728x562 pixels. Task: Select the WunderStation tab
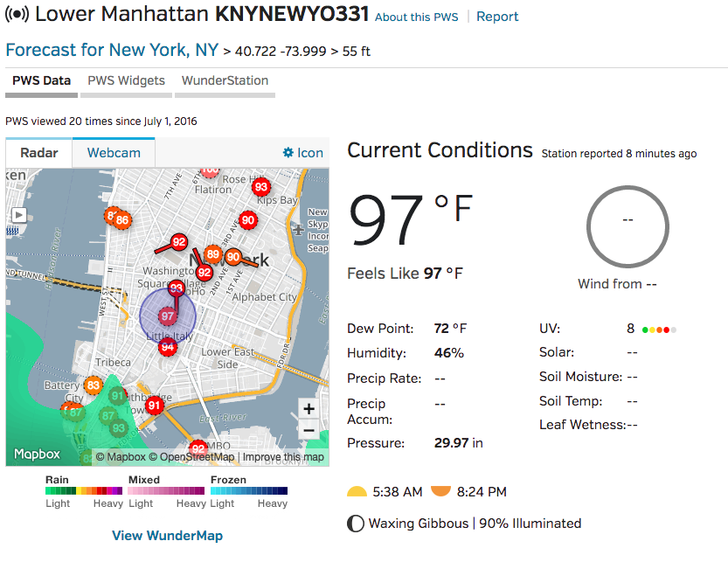click(225, 80)
